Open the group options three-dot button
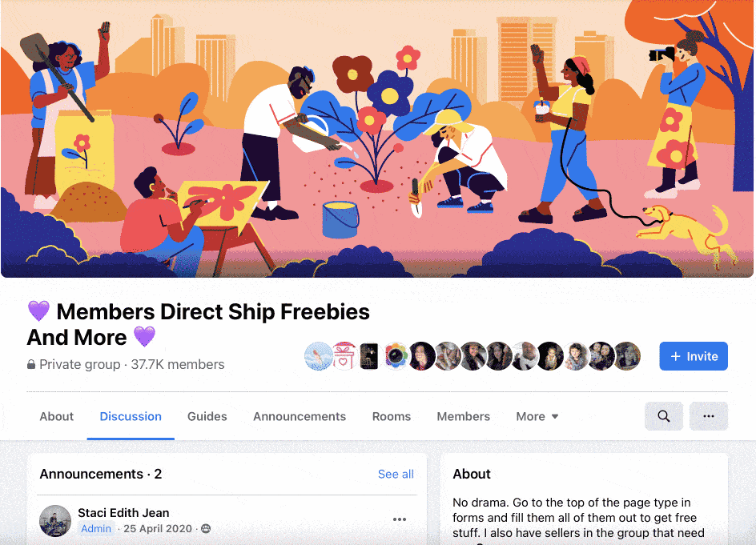 click(708, 416)
